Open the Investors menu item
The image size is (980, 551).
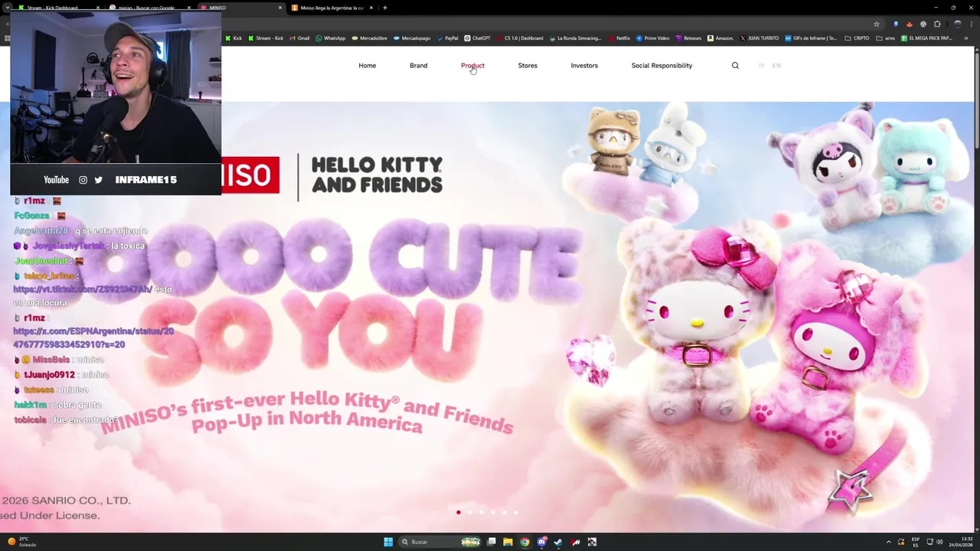tap(584, 66)
